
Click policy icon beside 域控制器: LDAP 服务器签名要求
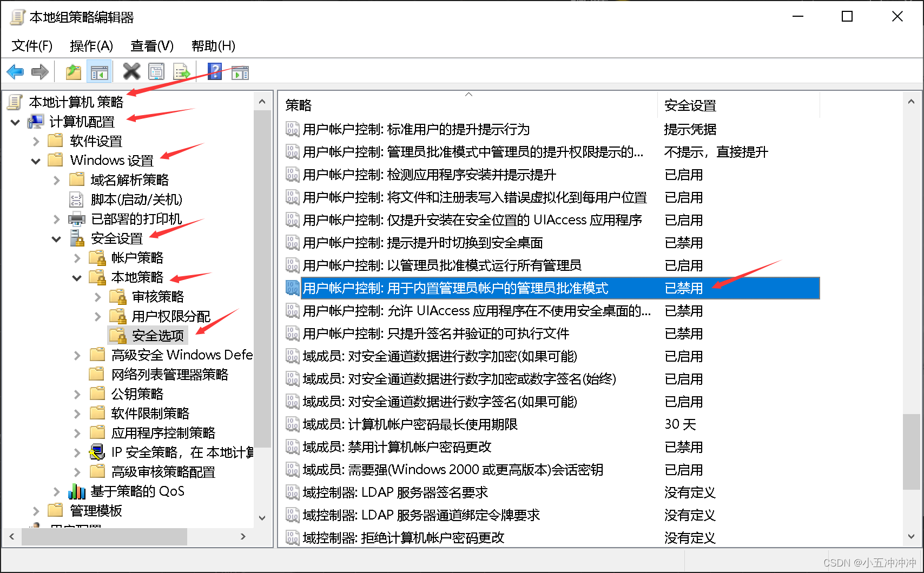tap(292, 492)
